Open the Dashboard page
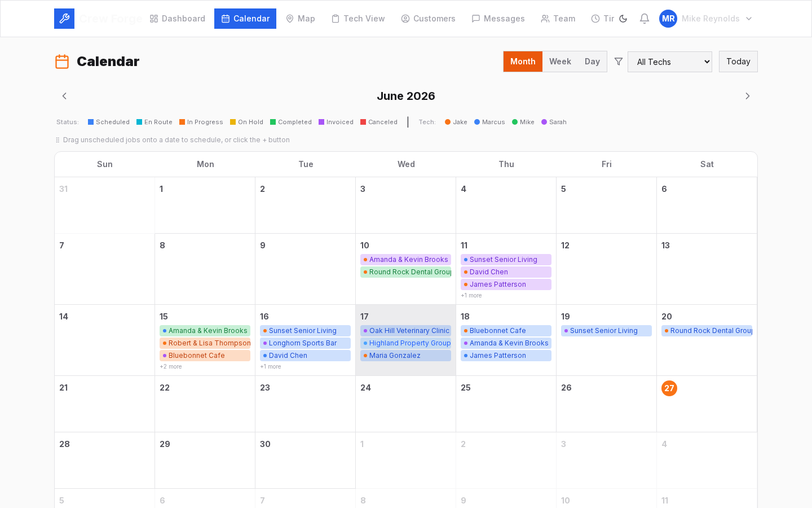 pos(178,19)
